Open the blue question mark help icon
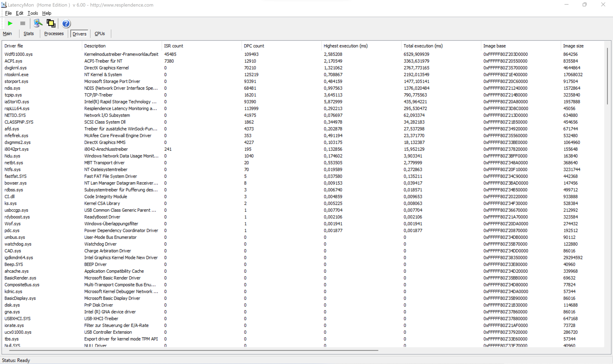The height and width of the screenshot is (364, 613). tap(66, 24)
